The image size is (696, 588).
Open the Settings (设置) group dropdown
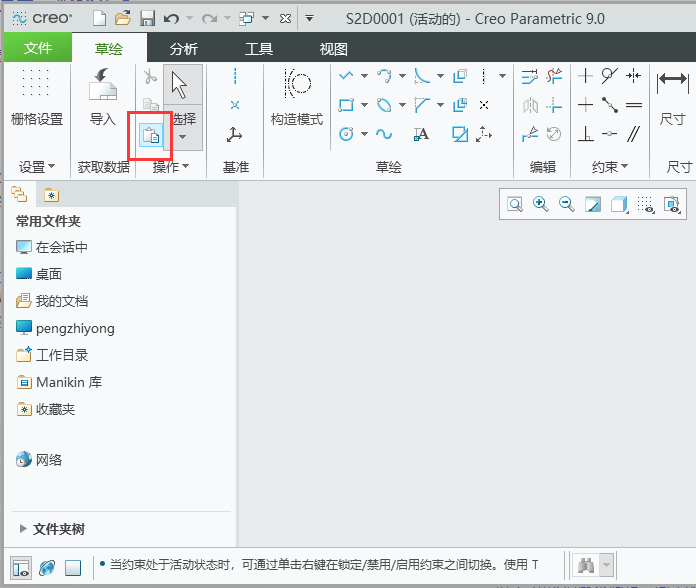[x=37, y=167]
